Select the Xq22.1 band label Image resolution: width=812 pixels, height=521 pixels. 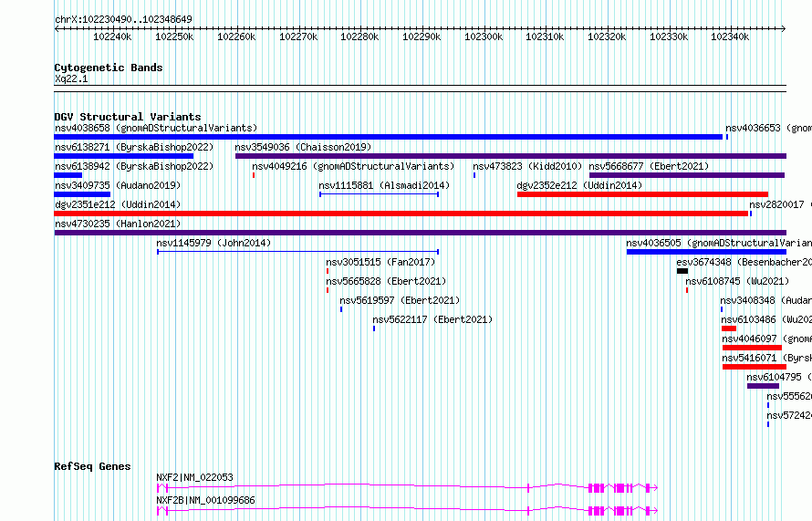71,78
